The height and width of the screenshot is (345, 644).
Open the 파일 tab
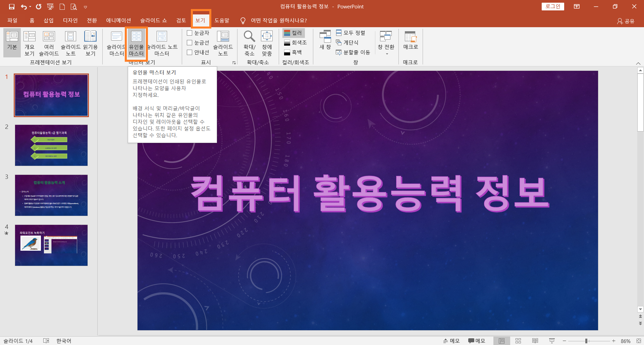(x=12, y=20)
